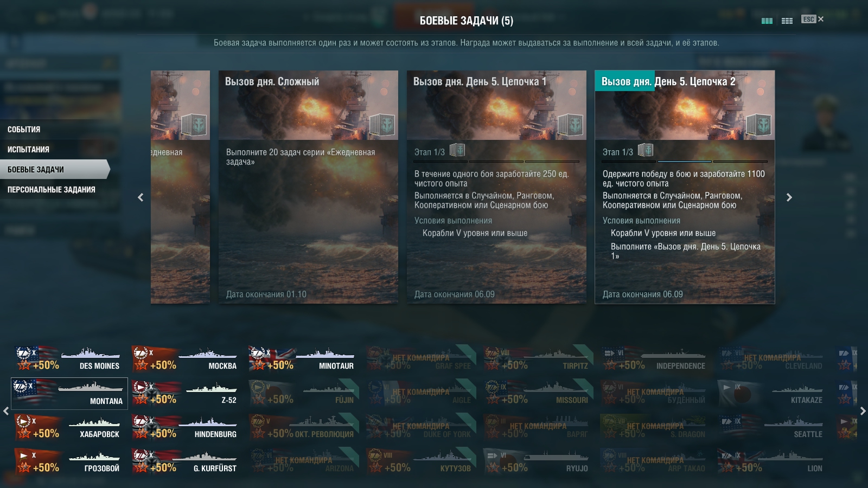Switch to grid list view icon
868x488 pixels.
pyautogui.click(x=787, y=21)
